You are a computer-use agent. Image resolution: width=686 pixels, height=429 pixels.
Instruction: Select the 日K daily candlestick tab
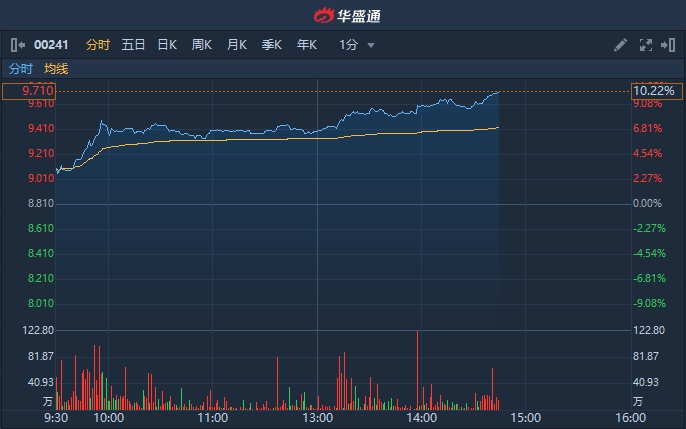(167, 45)
